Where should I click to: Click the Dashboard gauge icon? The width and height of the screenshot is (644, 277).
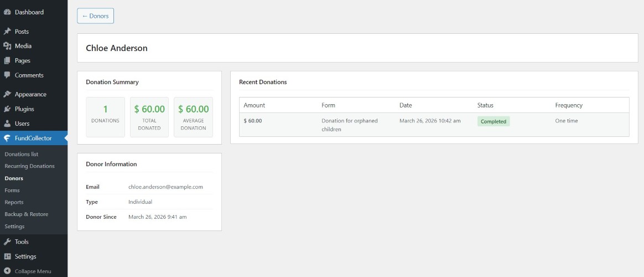7,12
